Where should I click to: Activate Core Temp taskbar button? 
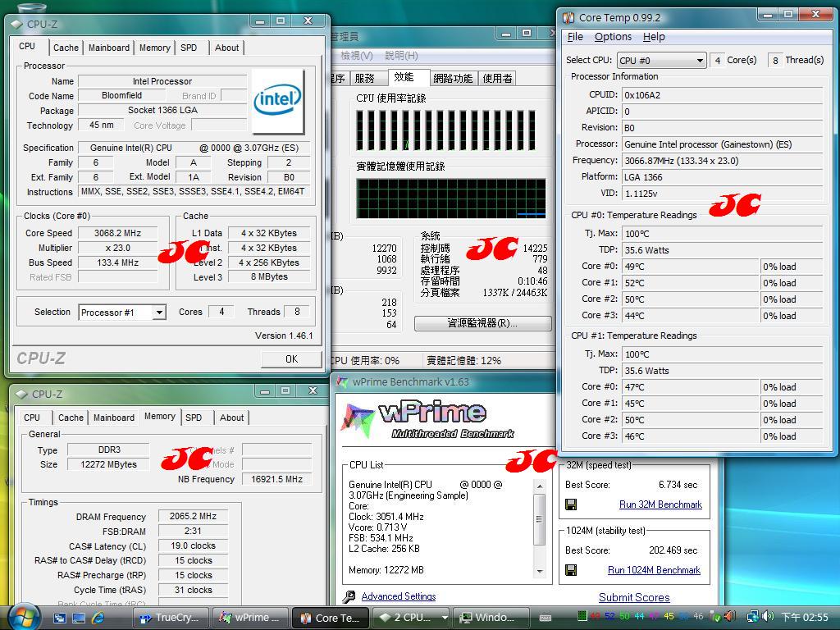coord(330,618)
